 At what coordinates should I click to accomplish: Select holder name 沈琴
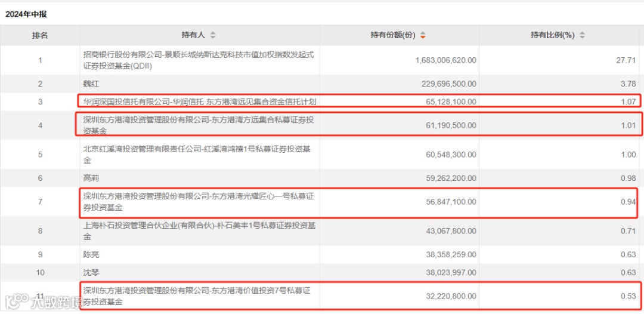(91, 272)
